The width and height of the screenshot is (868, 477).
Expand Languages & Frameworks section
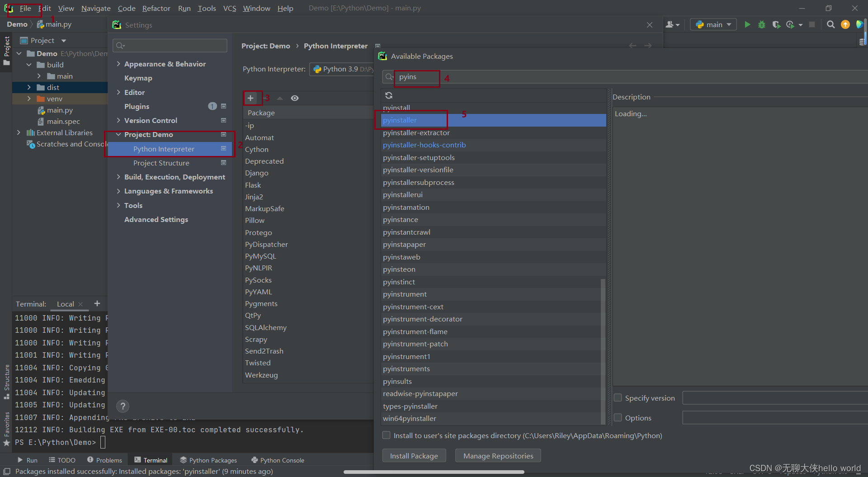(x=118, y=191)
